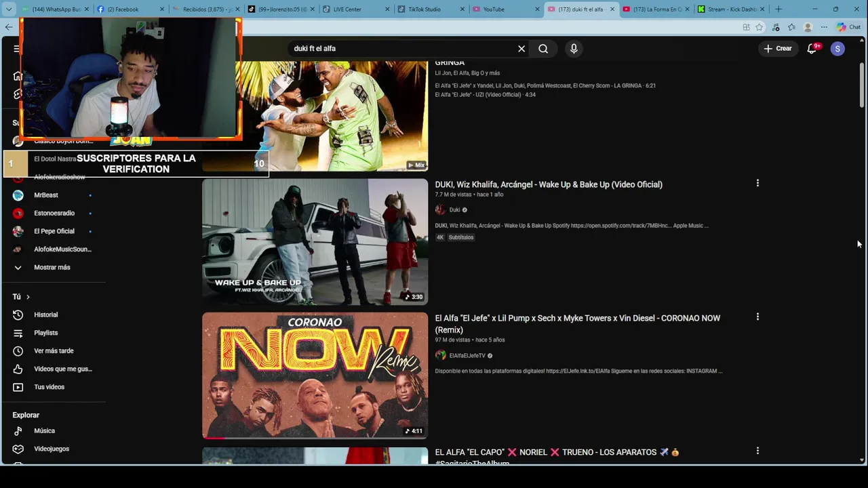Viewport: 868px width, 488px height.
Task: Open Copilot Chat button
Action: tap(848, 27)
